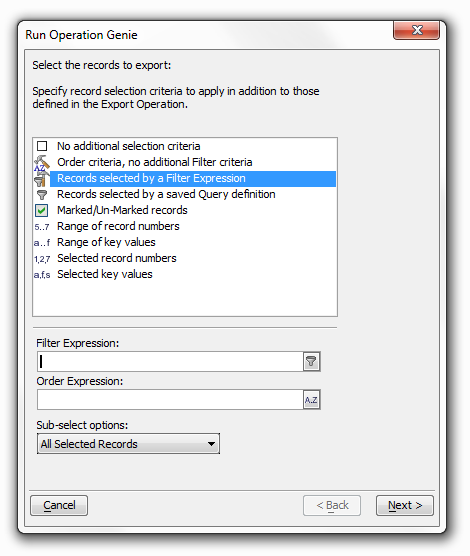Focus the Filter Expression text field
The image size is (470, 556).
[x=170, y=361]
